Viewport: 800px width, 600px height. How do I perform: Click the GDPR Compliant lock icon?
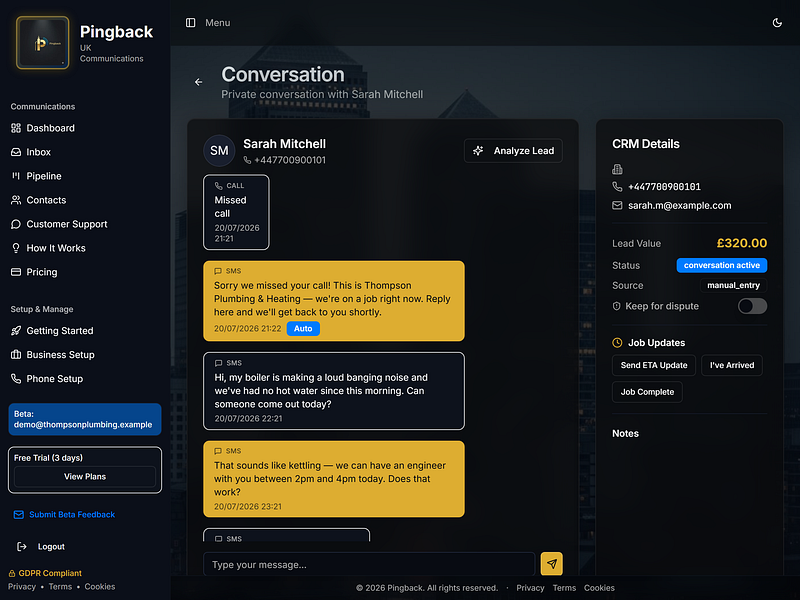coord(12,573)
